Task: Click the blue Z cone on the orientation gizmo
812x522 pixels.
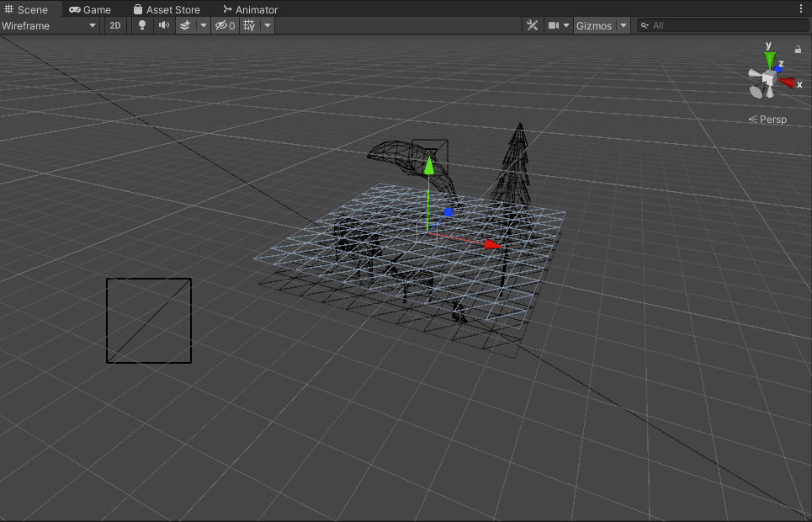Action: (x=778, y=68)
